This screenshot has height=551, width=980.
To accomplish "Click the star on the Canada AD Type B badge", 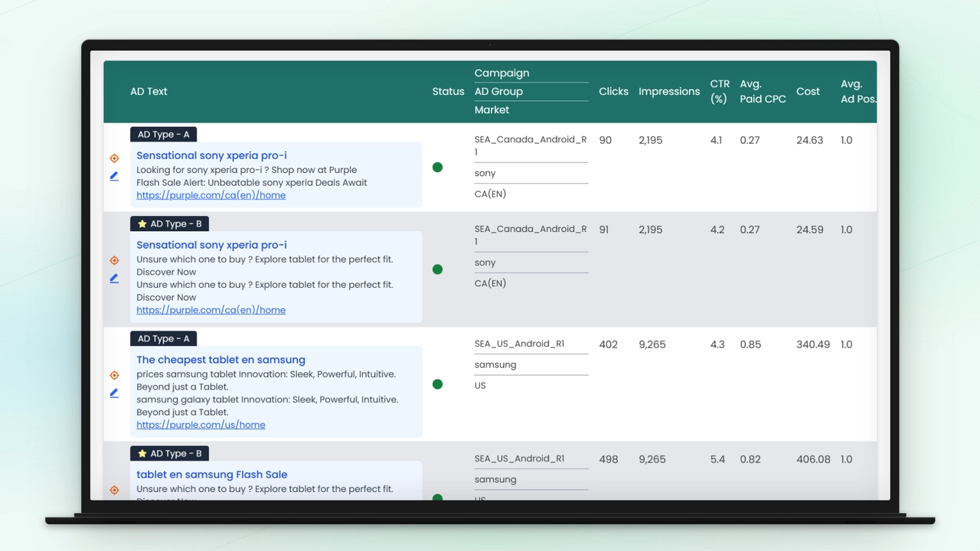I will (x=142, y=224).
